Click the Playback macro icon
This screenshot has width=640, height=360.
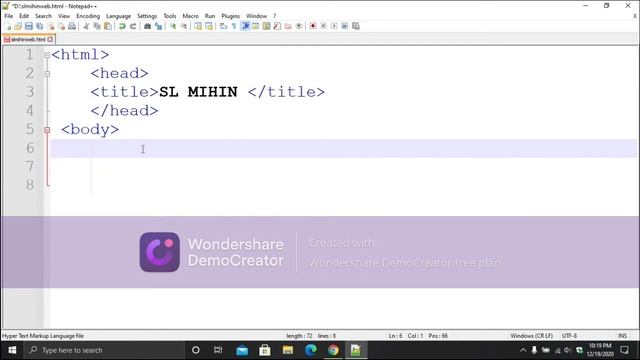(x=334, y=26)
